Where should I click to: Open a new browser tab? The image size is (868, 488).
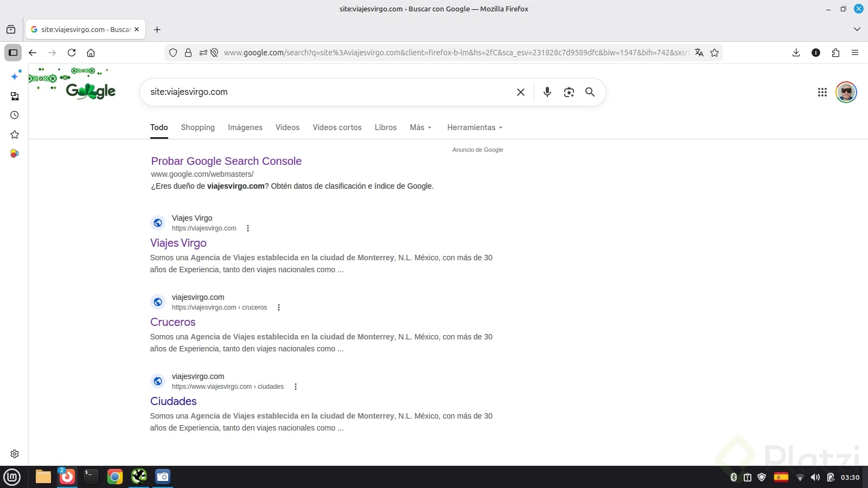[157, 29]
